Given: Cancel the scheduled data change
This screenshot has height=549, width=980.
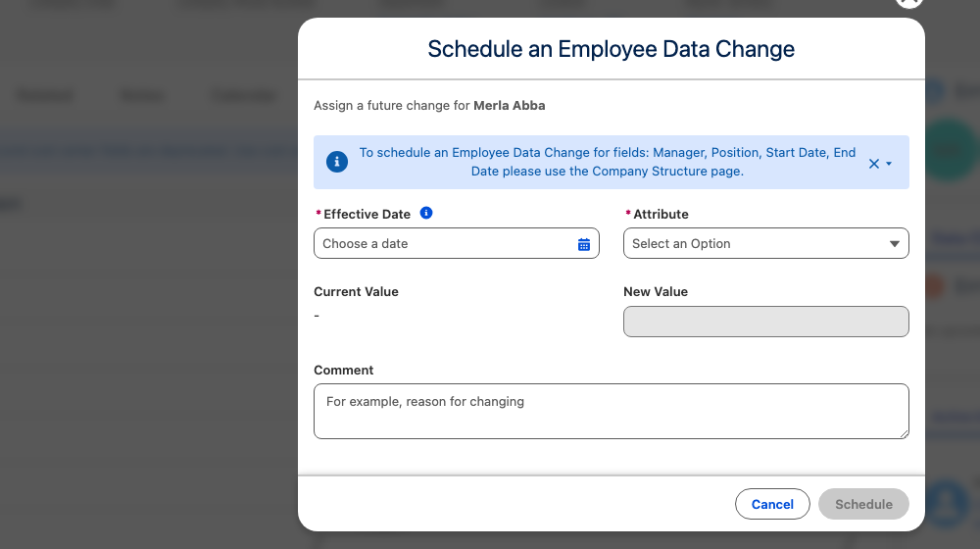Looking at the screenshot, I should coord(772,504).
